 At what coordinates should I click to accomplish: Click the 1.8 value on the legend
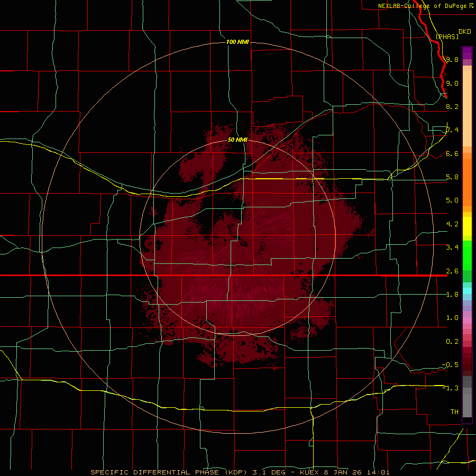(x=452, y=295)
